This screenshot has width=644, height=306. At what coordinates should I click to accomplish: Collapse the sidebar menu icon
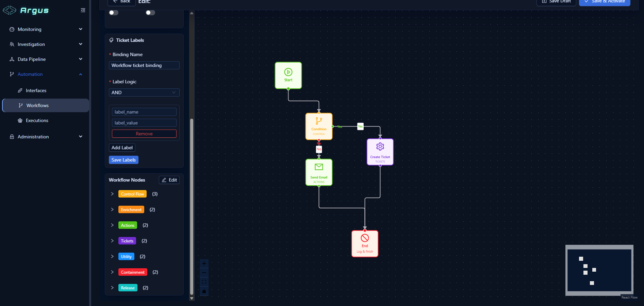pyautogui.click(x=83, y=10)
